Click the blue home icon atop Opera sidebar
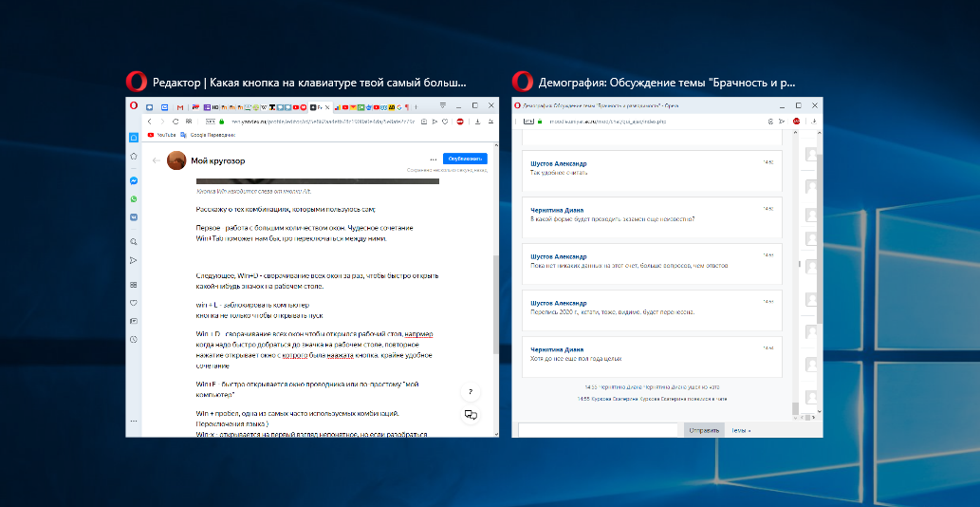This screenshot has width=980, height=507. [x=134, y=138]
